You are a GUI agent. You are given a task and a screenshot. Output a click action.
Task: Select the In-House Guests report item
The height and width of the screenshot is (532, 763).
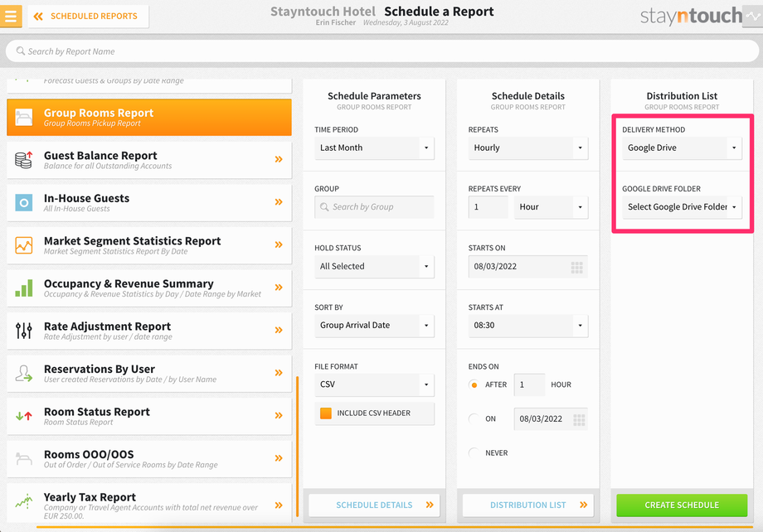point(149,203)
